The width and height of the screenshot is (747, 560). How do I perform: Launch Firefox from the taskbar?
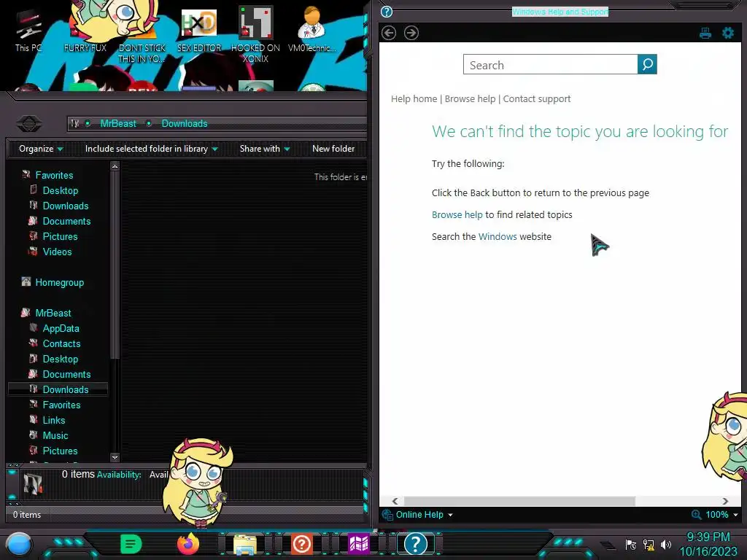[x=187, y=544]
